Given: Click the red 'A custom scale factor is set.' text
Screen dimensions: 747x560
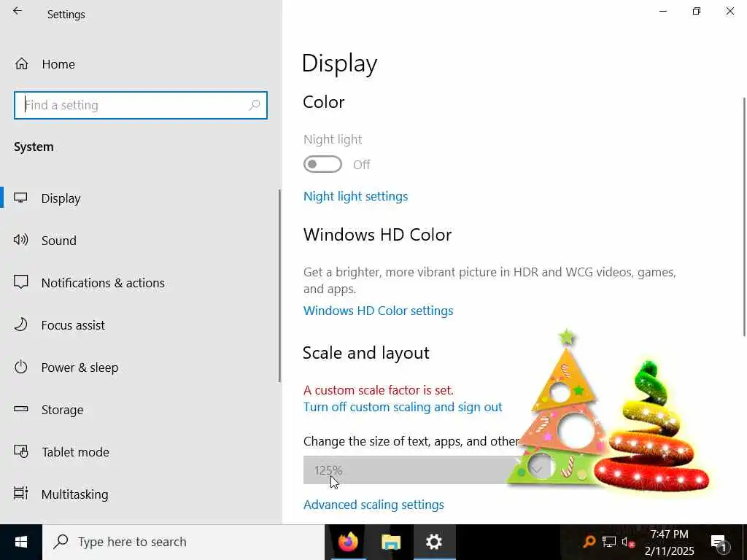Looking at the screenshot, I should pyautogui.click(x=379, y=390).
